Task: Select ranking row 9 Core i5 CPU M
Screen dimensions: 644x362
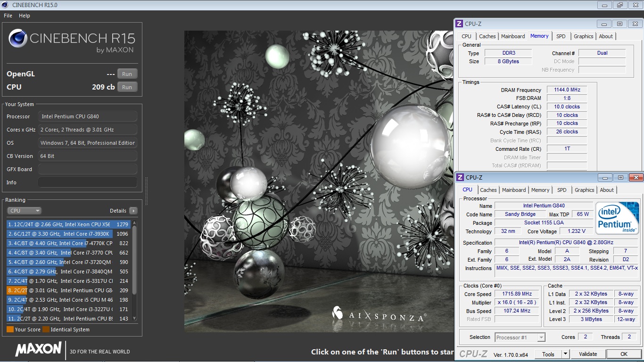Action: [68, 300]
